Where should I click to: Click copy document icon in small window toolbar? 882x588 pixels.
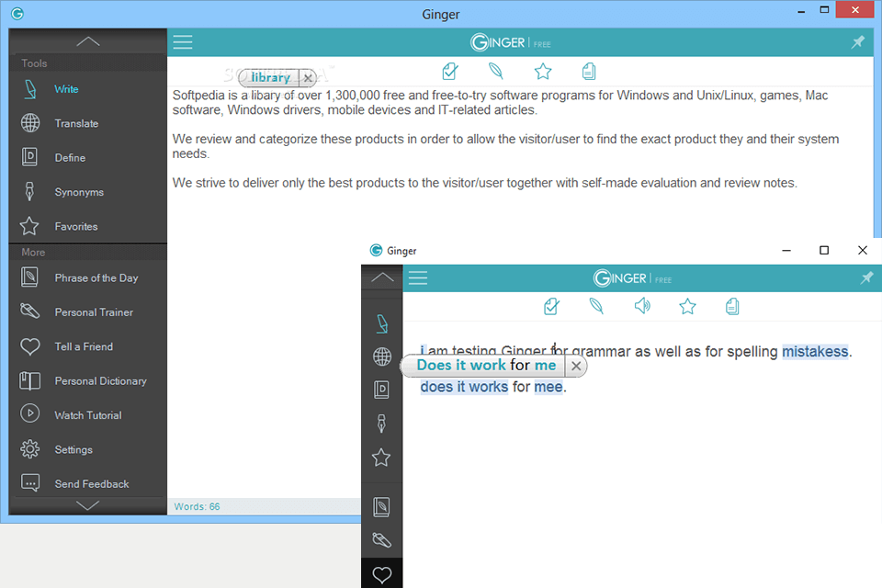(x=732, y=307)
